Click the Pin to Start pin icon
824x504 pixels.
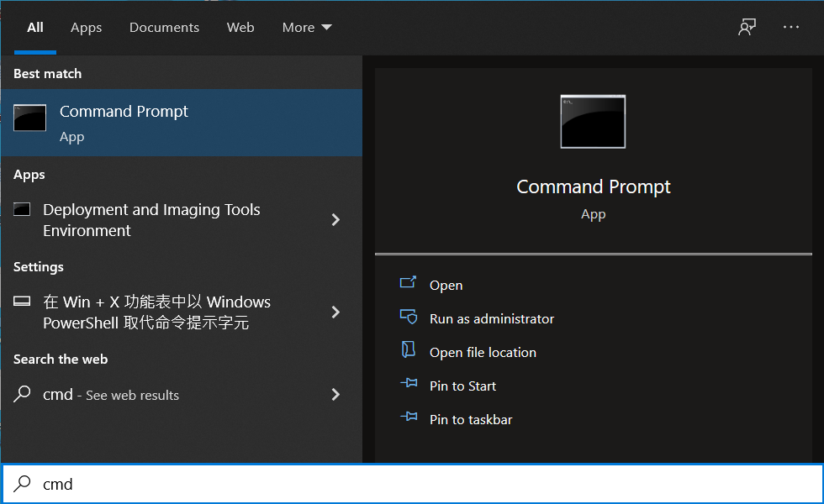coord(409,383)
